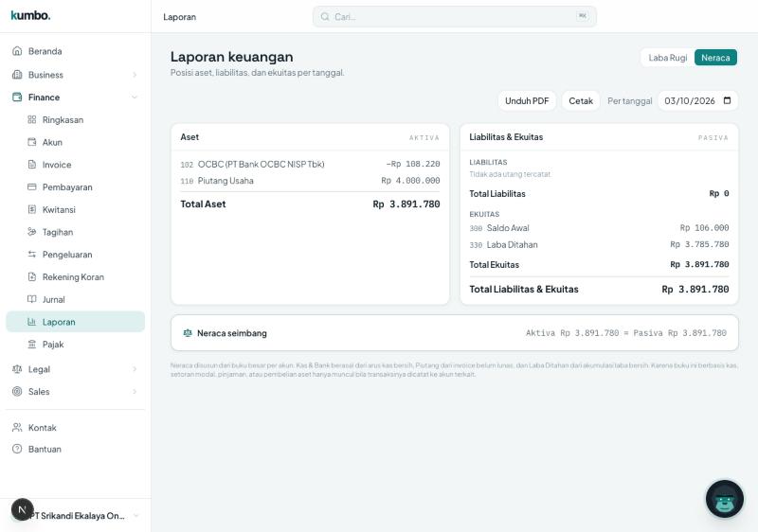Click the Unduh PDF button
This screenshot has height=532, width=758.
[x=527, y=101]
